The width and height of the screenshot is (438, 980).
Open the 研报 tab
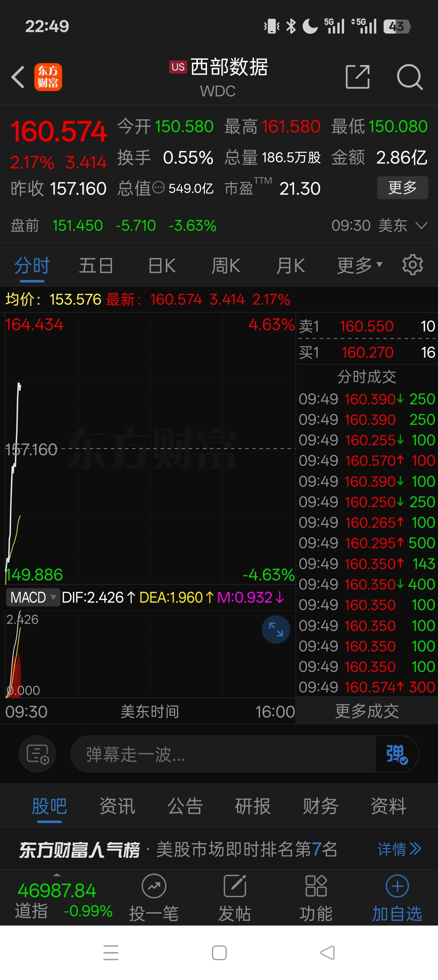point(253,806)
